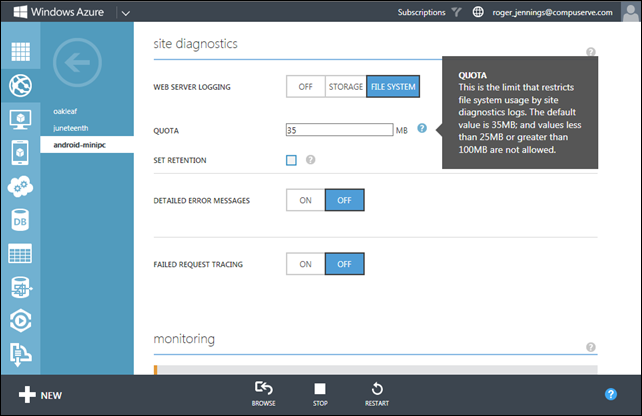Open site diagnostics section help icon

590,52
